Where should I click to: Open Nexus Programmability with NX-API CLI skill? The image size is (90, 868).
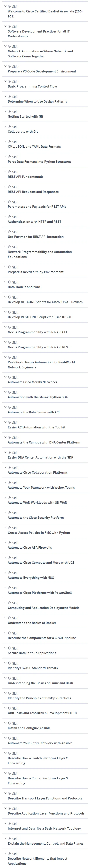37,332
